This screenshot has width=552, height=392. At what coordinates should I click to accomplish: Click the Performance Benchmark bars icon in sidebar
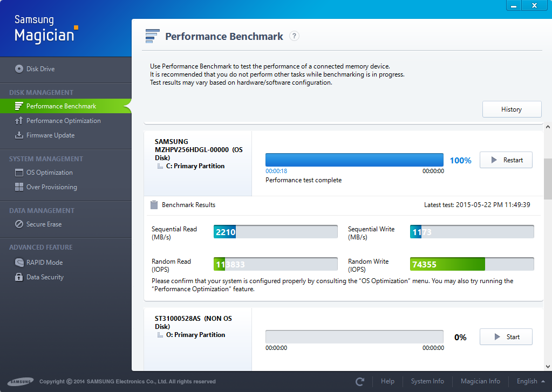tap(19, 106)
